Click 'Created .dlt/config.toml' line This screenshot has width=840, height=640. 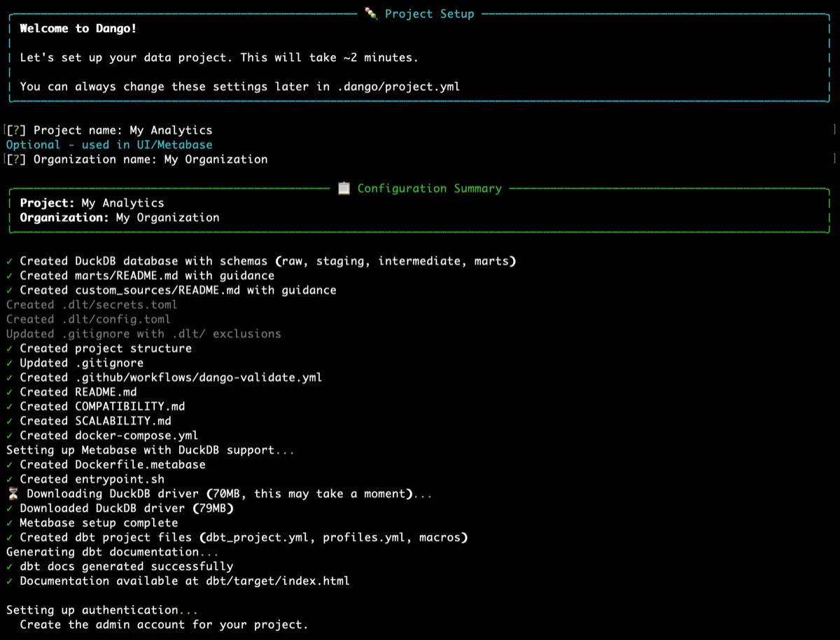88,319
